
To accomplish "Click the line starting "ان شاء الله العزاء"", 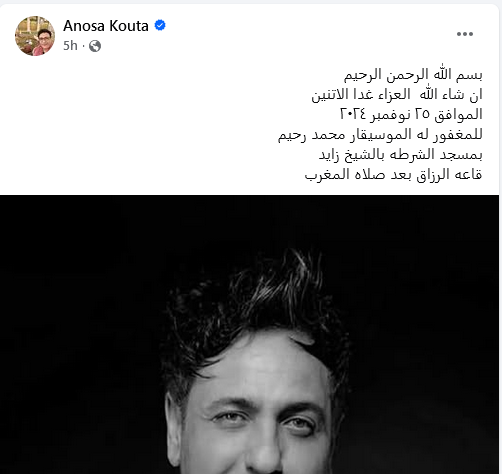I will click(397, 94).
